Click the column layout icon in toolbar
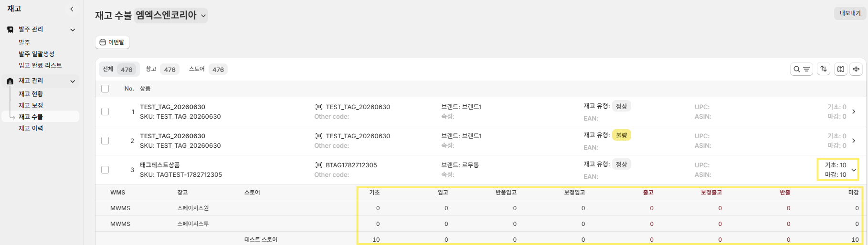This screenshot has width=868, height=245. point(841,69)
